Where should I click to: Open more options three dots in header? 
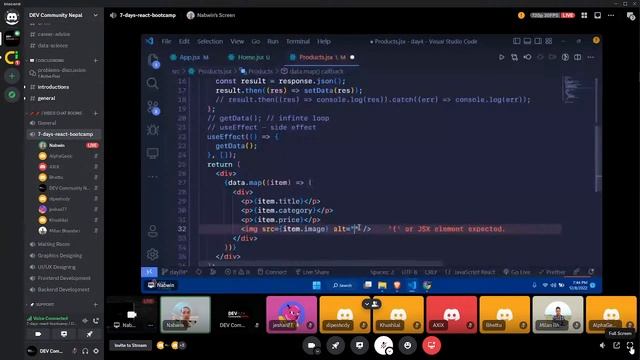[x=611, y=15]
